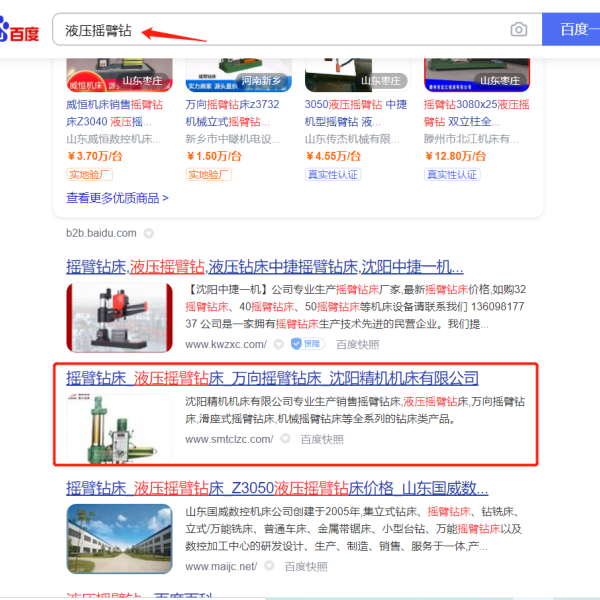Click the Baidu logo
This screenshot has width=600, height=600.
click(x=19, y=30)
